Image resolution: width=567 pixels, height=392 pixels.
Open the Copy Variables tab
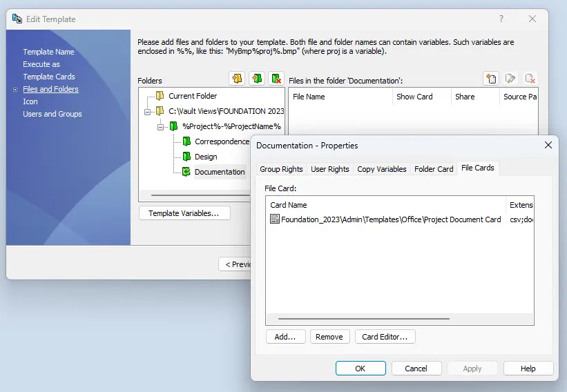point(381,169)
